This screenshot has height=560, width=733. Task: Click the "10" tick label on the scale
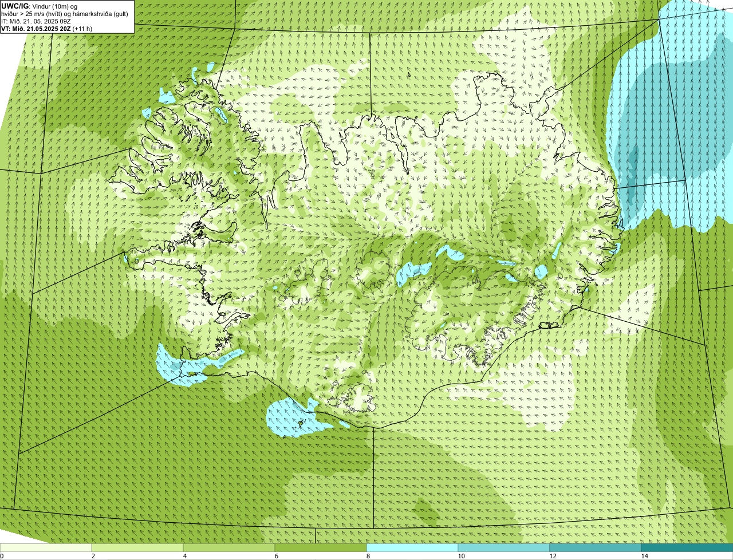point(461,556)
